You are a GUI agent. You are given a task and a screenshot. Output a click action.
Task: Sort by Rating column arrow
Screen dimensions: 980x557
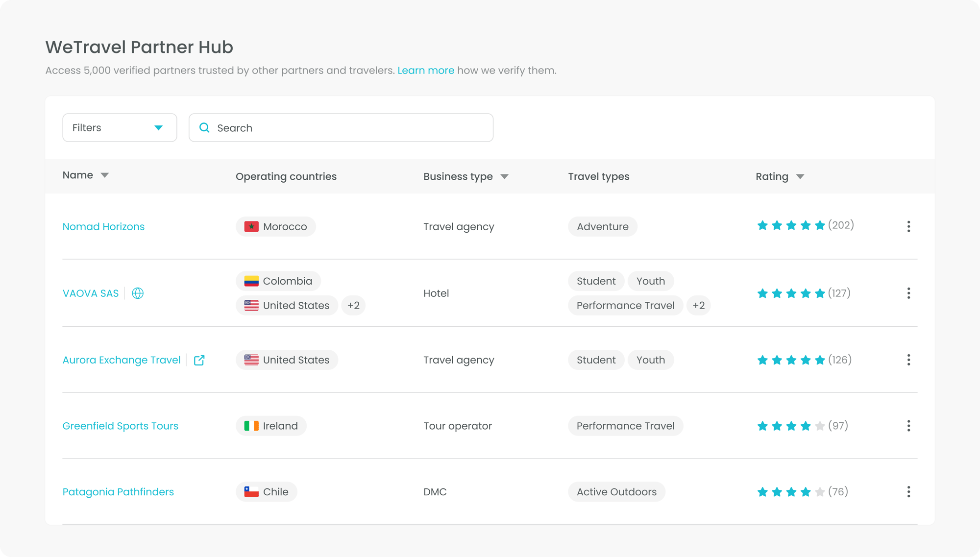coord(800,177)
